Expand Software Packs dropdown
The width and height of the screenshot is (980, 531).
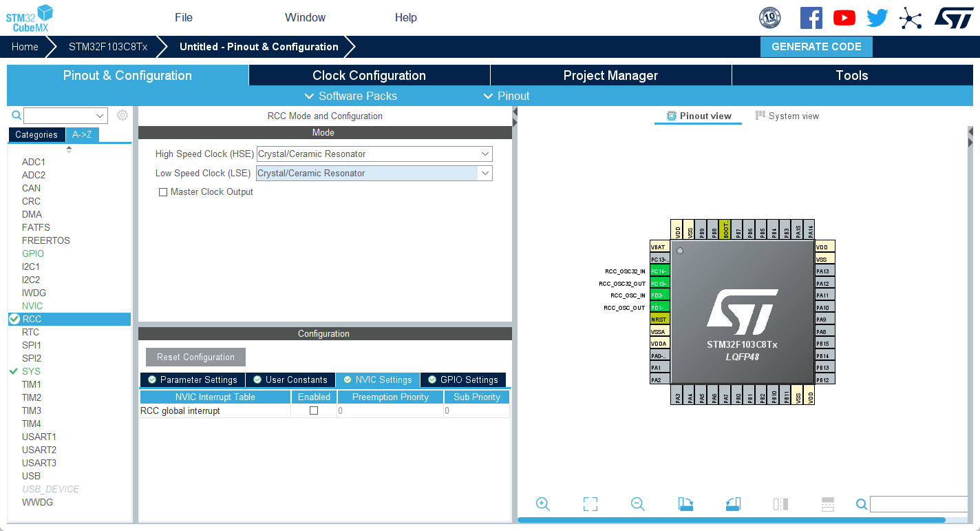[x=351, y=96]
